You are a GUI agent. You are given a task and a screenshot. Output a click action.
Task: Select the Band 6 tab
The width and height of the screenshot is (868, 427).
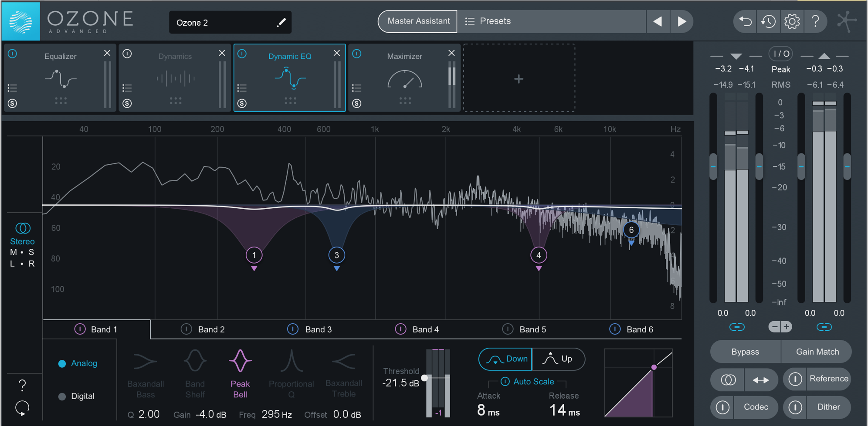click(x=633, y=329)
